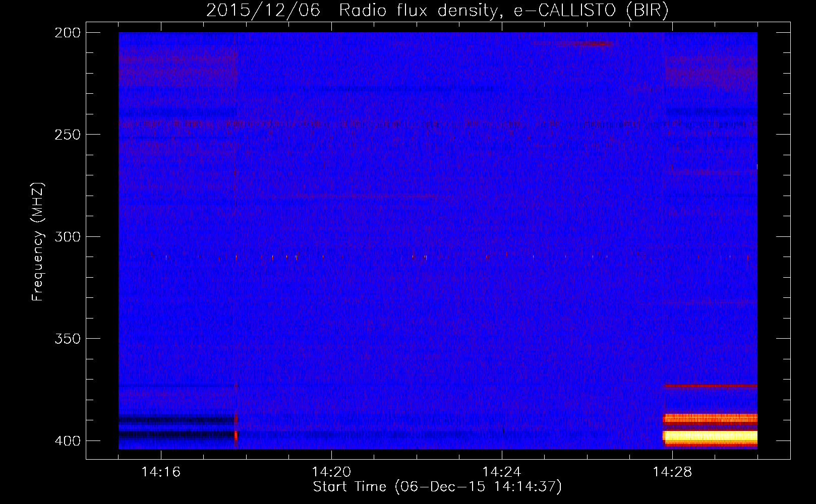Image resolution: width=816 pixels, height=504 pixels.
Task: Select the 250 frequency tick label
Action: pyautogui.click(x=68, y=135)
